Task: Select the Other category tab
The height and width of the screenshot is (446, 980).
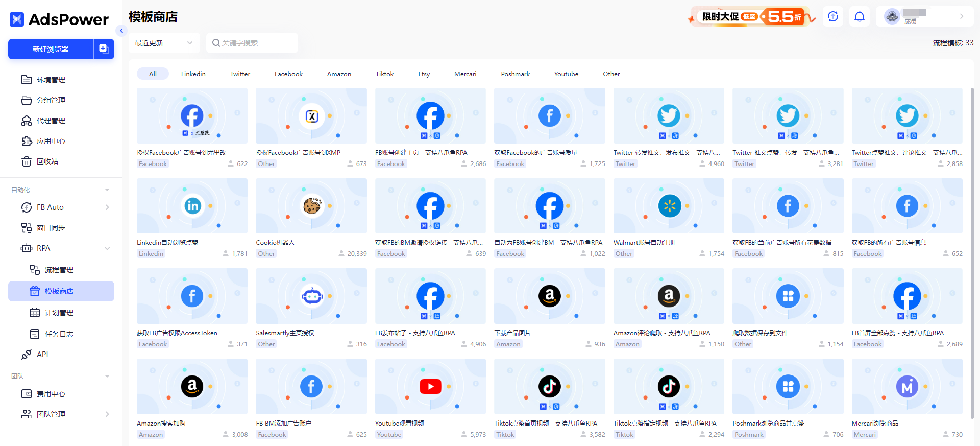Action: 611,74
